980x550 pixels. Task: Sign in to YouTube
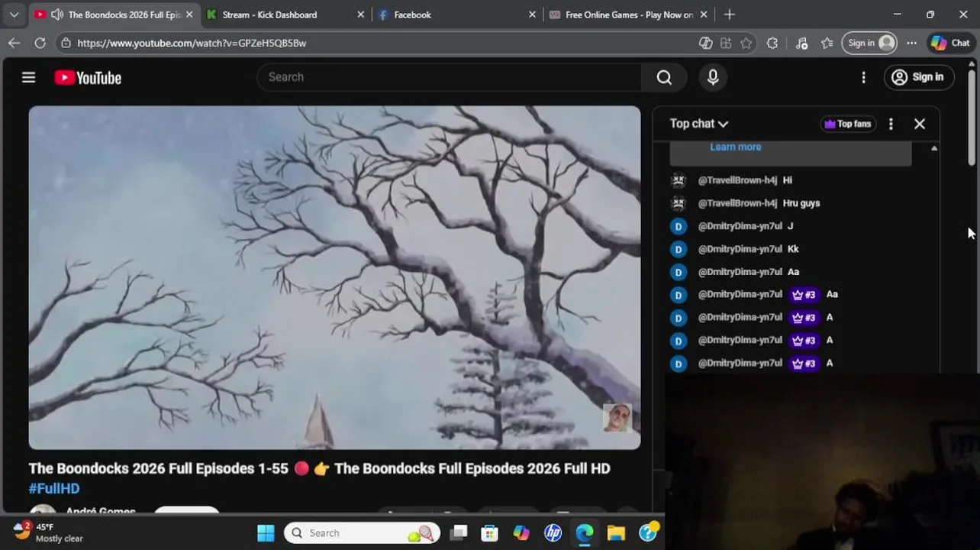pos(918,77)
